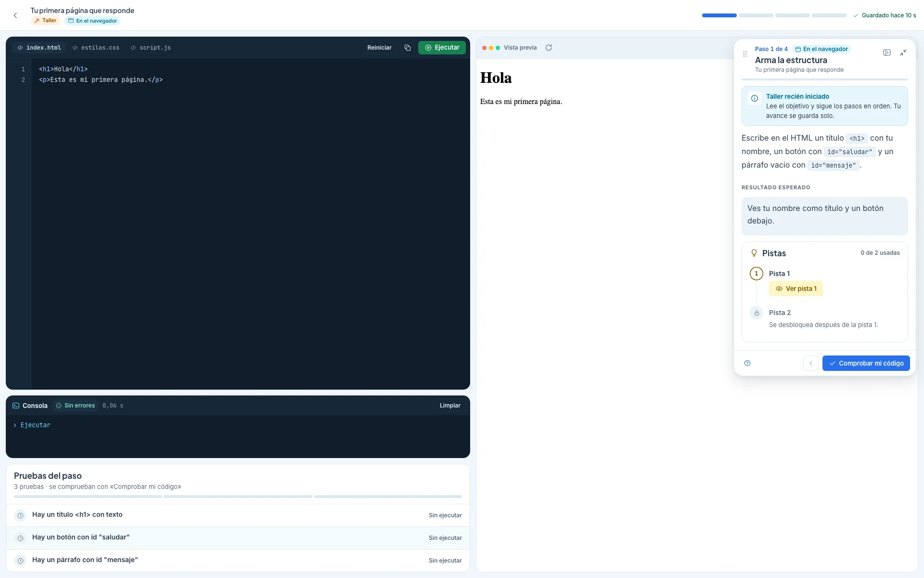This screenshot has height=578, width=924.
Task: Click the lightbulb icon beside Pistas
Action: click(754, 253)
